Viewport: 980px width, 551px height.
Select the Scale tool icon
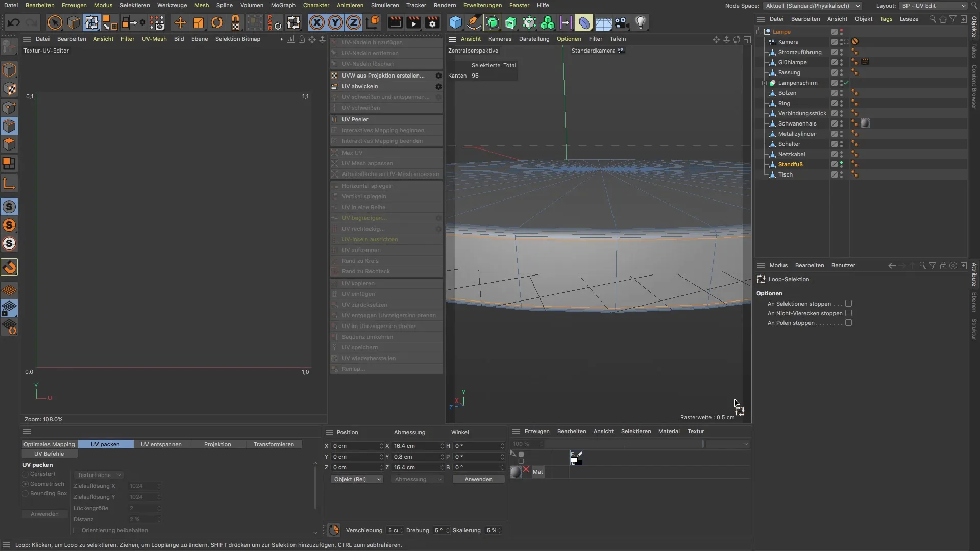click(199, 23)
